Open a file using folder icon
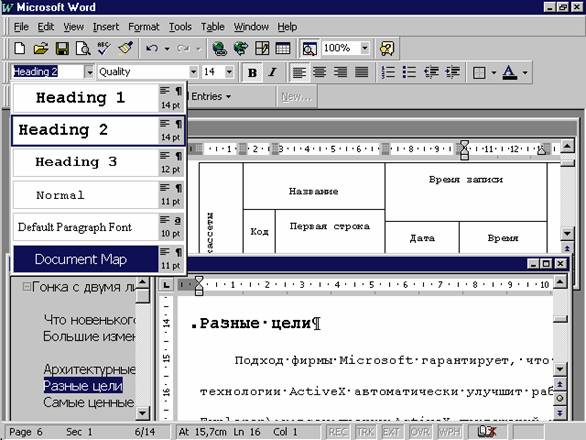This screenshot has height=440, width=586. click(x=41, y=48)
